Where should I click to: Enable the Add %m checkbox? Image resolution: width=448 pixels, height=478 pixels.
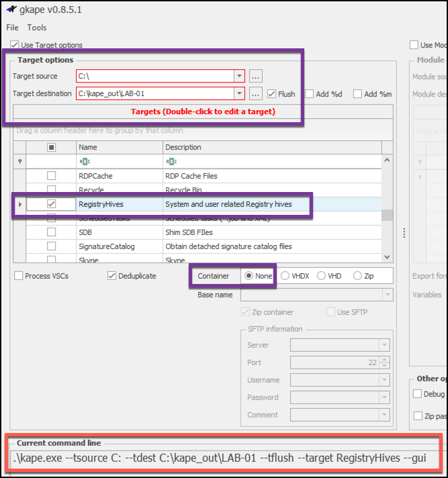pyautogui.click(x=357, y=94)
